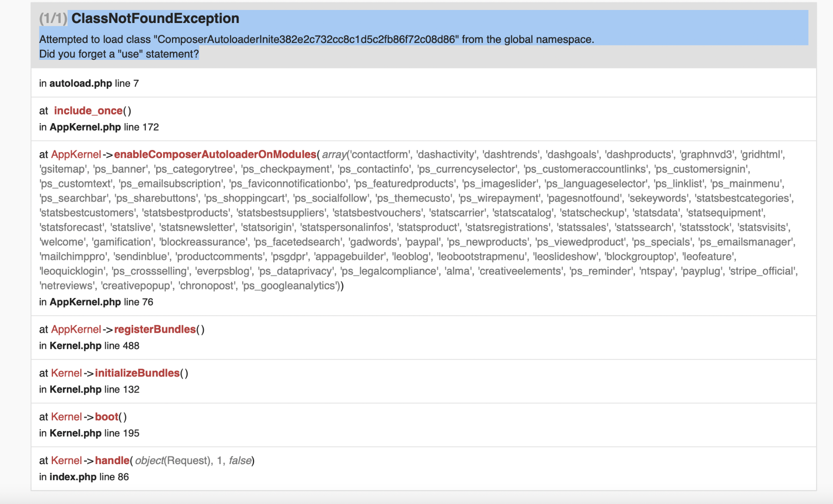The height and width of the screenshot is (504, 833).
Task: Click "in Kernel.php line 195" text
Action: [x=89, y=433]
